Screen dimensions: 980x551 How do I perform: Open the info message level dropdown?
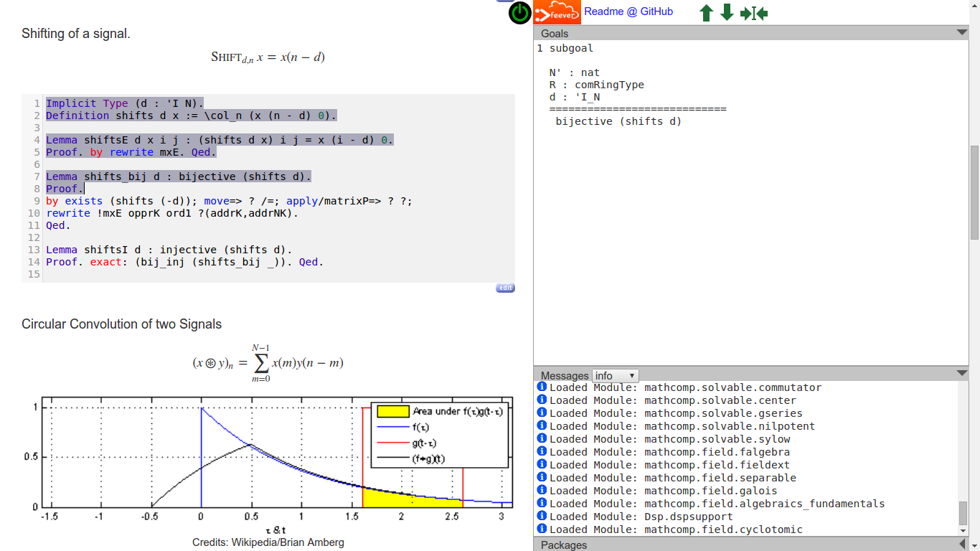click(x=615, y=376)
